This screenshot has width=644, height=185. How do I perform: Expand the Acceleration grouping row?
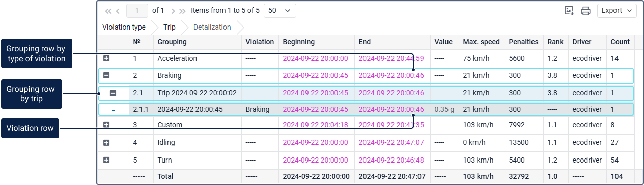tap(106, 58)
